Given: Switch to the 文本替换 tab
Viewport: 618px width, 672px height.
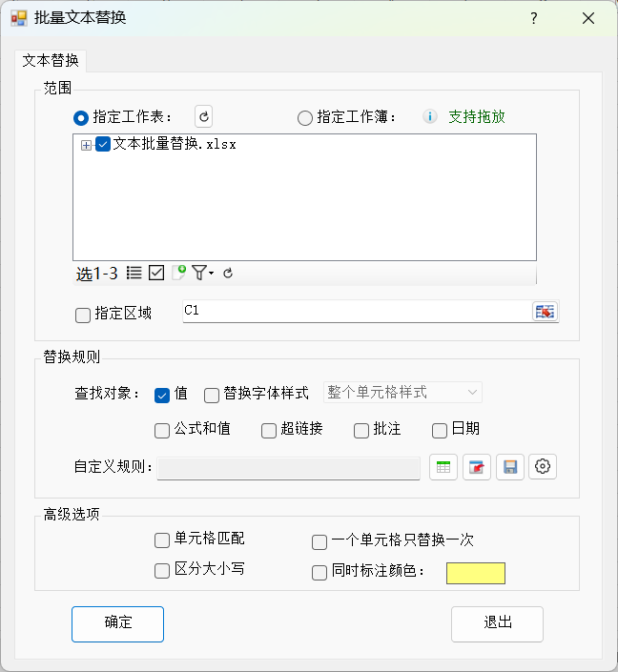Looking at the screenshot, I should tap(51, 60).
